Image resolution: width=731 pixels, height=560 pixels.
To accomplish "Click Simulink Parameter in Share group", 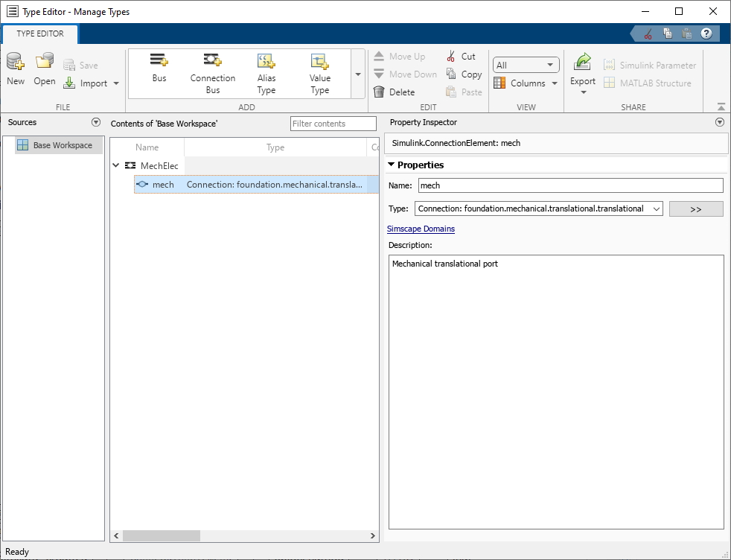I will coord(649,66).
